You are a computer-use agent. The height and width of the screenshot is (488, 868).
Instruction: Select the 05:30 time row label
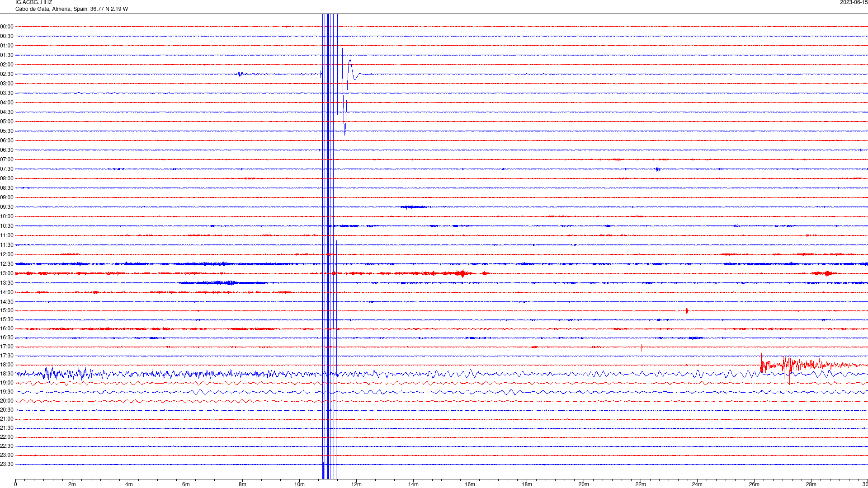pos(7,131)
